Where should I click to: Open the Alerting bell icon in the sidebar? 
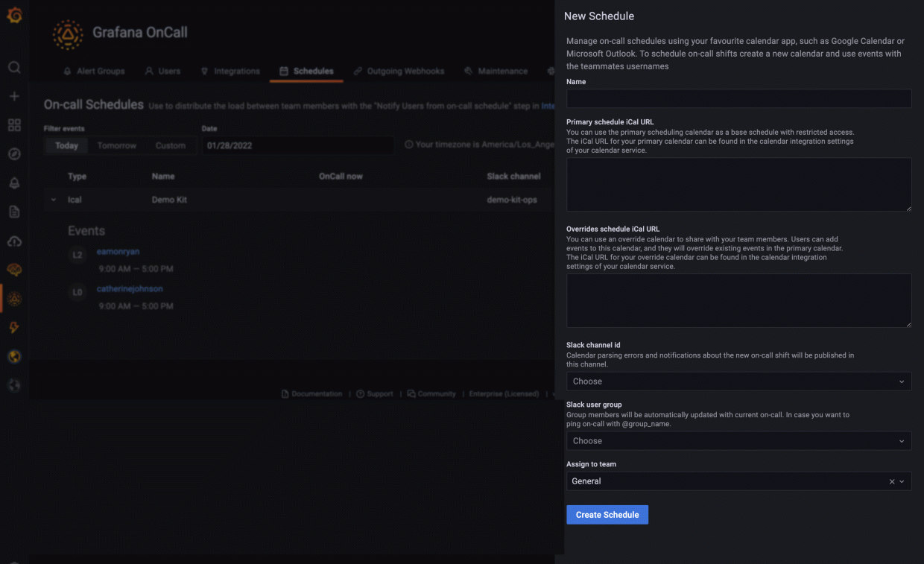point(14,183)
